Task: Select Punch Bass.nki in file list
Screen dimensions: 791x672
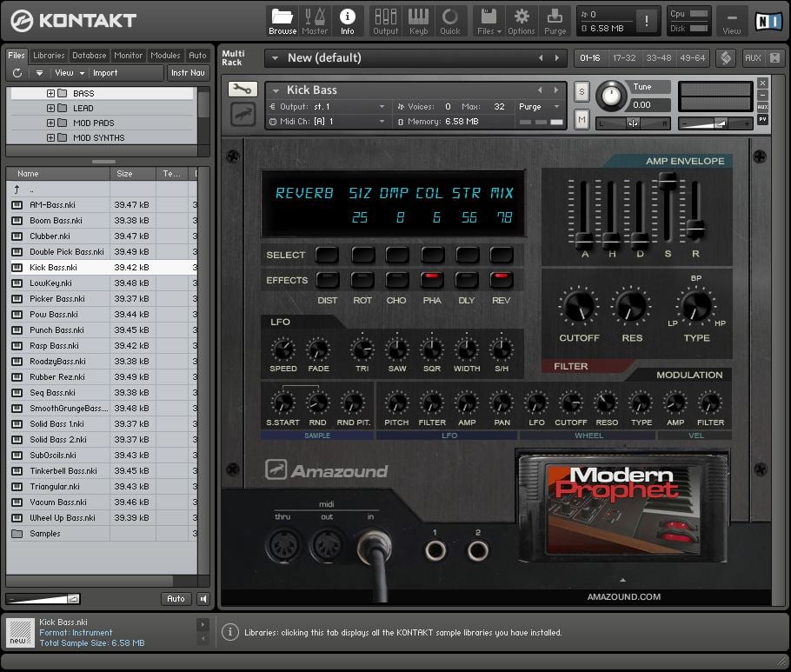Action: [x=56, y=330]
